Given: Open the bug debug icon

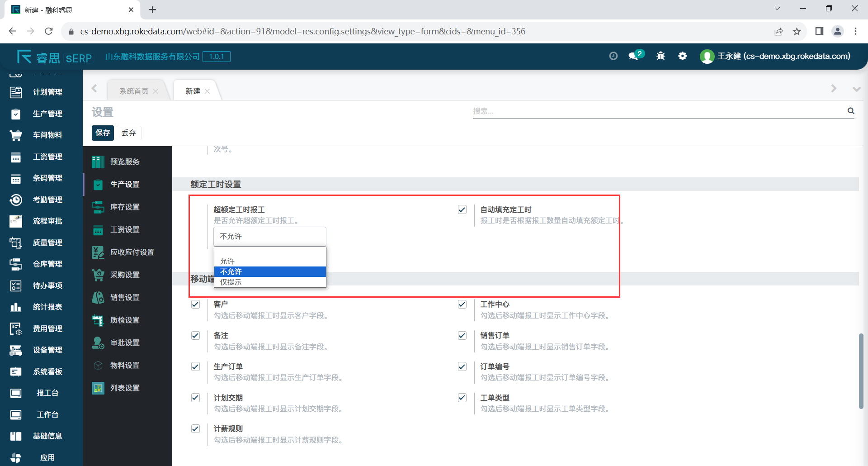Looking at the screenshot, I should pyautogui.click(x=660, y=56).
